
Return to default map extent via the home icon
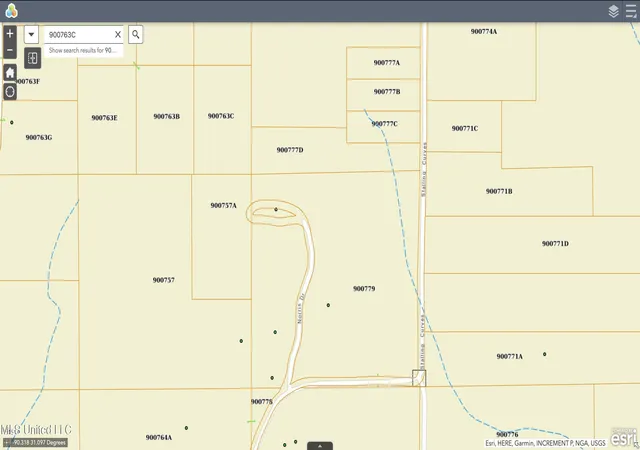10,73
